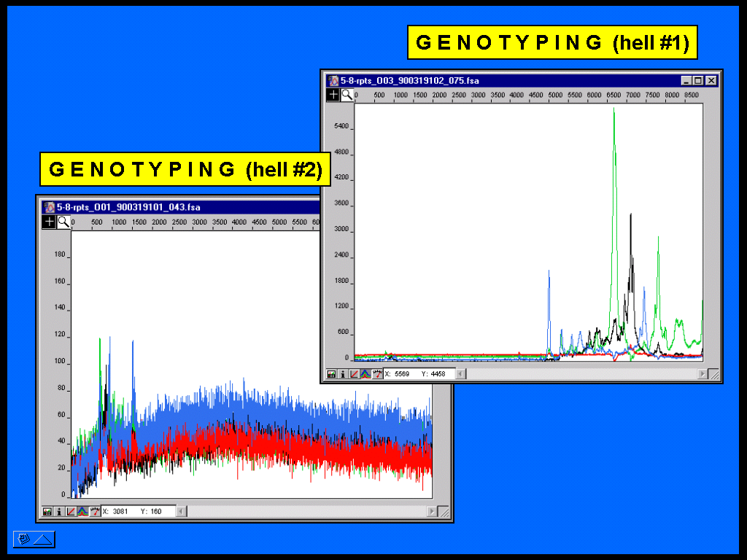Click the slideshow control icon at bottom-left of slide
This screenshot has height=560, width=747.
(x=34, y=540)
